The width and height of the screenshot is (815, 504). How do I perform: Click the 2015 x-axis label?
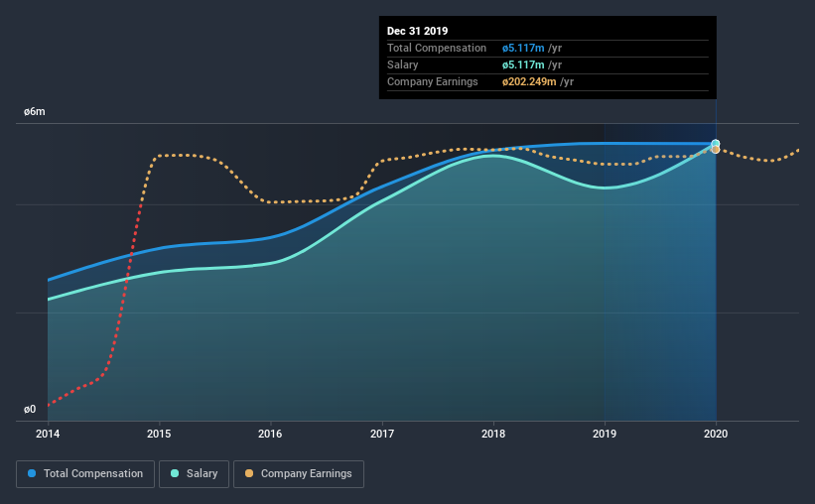tap(159, 434)
